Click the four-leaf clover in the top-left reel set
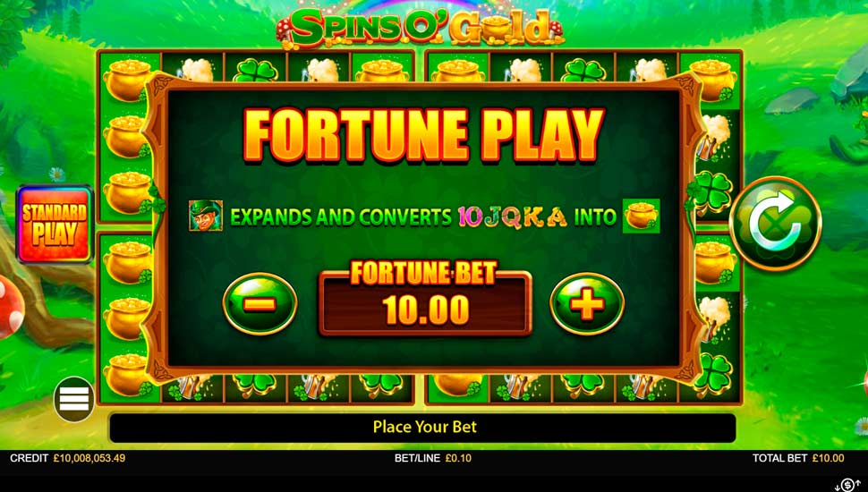This screenshot has width=868, height=492. click(255, 71)
